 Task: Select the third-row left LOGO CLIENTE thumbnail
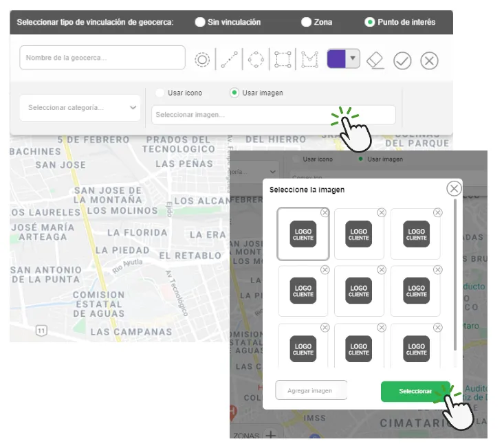tap(303, 348)
